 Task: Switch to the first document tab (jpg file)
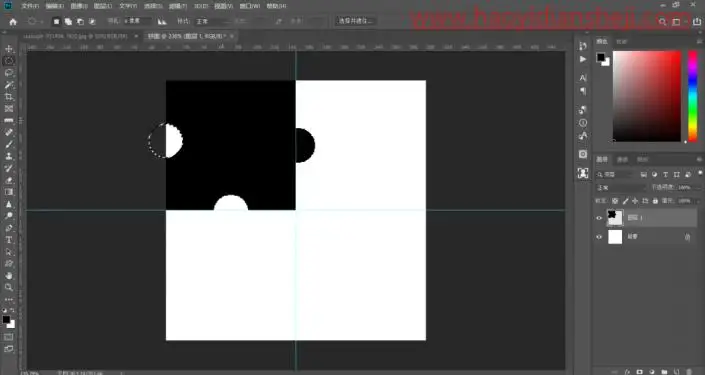tap(75, 36)
